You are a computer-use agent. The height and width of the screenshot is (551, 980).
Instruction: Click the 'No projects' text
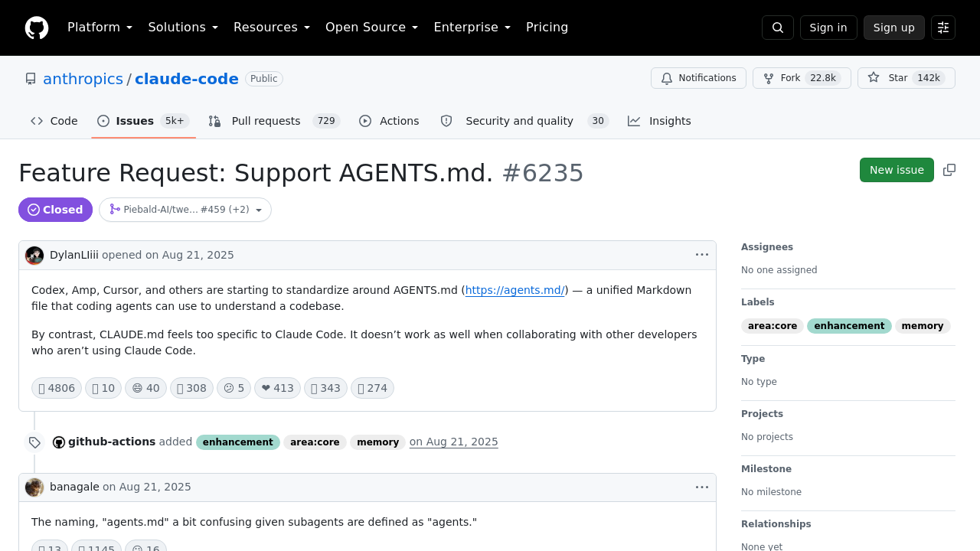pyautogui.click(x=767, y=437)
